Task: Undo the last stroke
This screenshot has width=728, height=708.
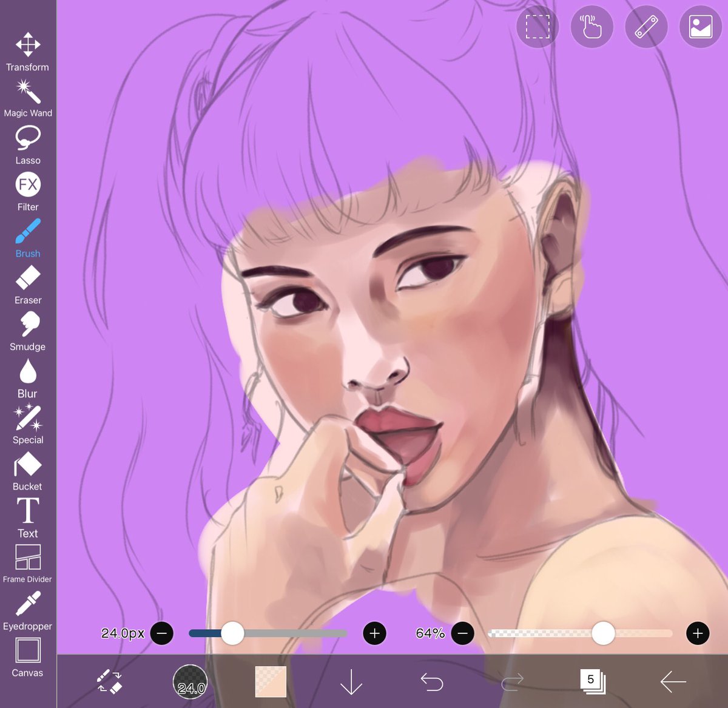Action: click(x=432, y=681)
